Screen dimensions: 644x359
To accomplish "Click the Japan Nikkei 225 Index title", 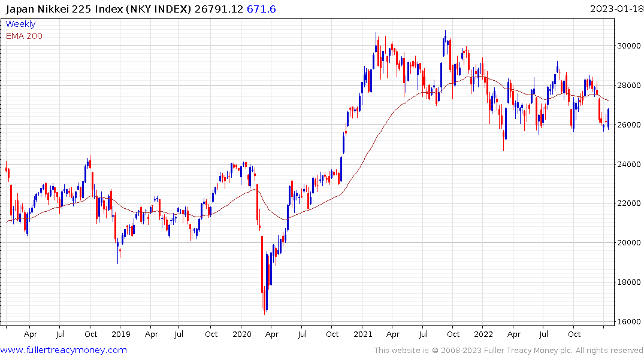I will pos(98,9).
